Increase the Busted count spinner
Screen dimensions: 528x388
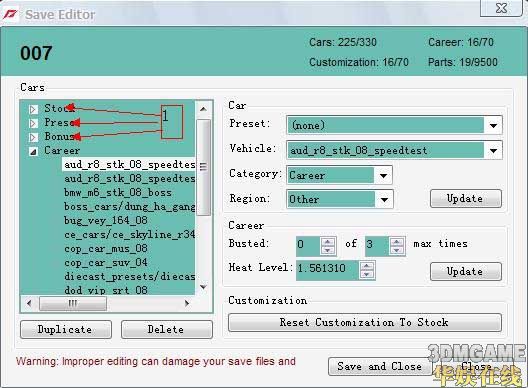point(328,242)
